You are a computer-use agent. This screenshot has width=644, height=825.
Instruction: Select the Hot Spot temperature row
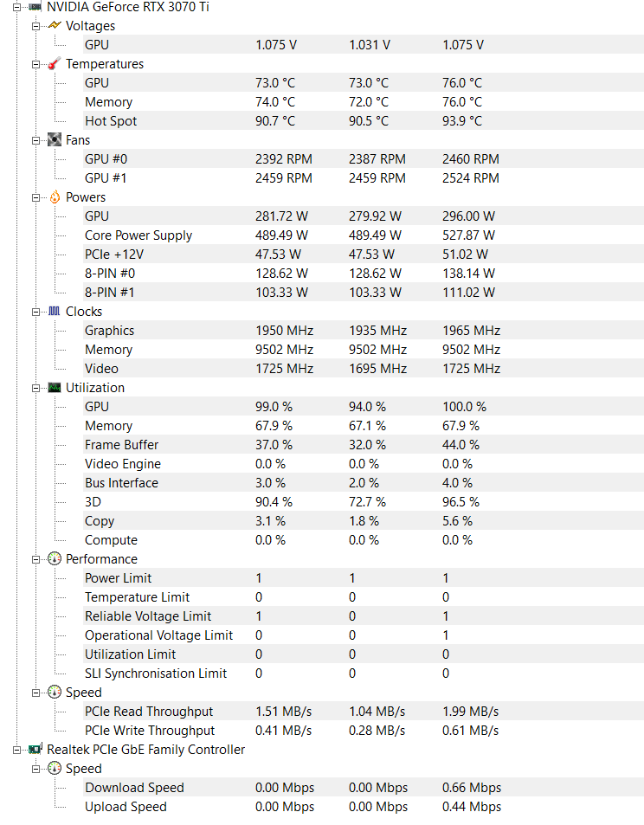click(x=111, y=121)
